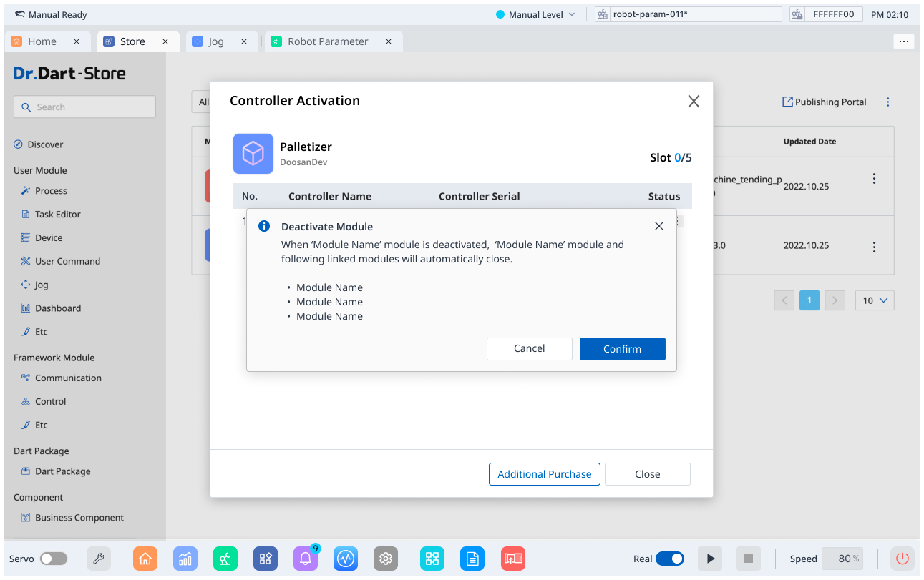This screenshot has width=924, height=580.
Task: Click the Speed 80% value field
Action: click(x=842, y=559)
